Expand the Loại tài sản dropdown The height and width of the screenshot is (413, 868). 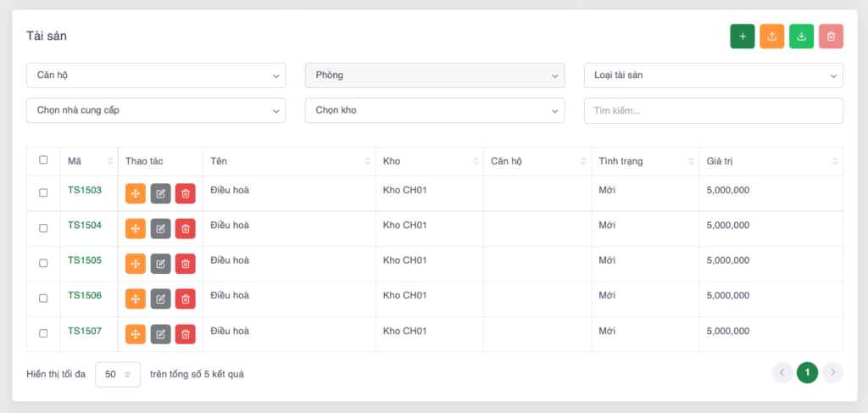(x=713, y=75)
